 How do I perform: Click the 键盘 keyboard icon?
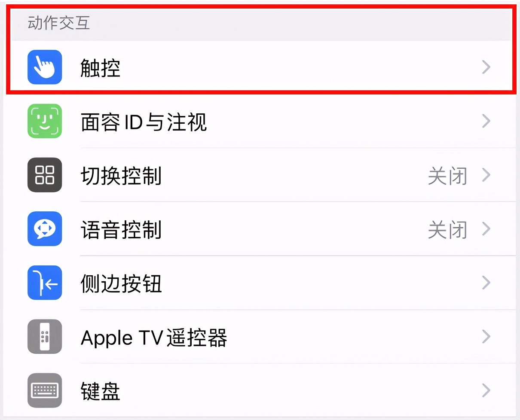tap(45, 391)
